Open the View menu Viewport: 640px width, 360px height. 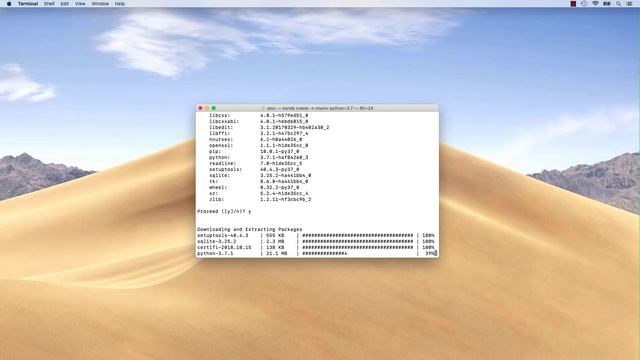point(80,4)
